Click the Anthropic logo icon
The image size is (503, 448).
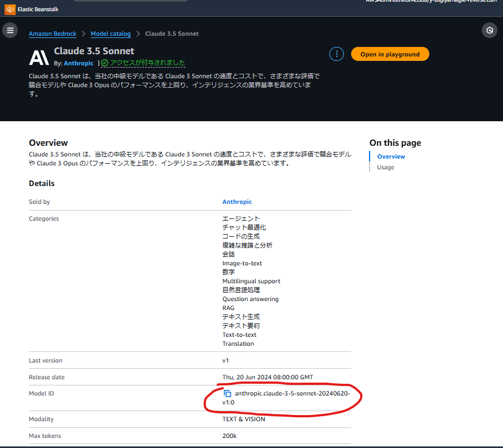tap(39, 58)
